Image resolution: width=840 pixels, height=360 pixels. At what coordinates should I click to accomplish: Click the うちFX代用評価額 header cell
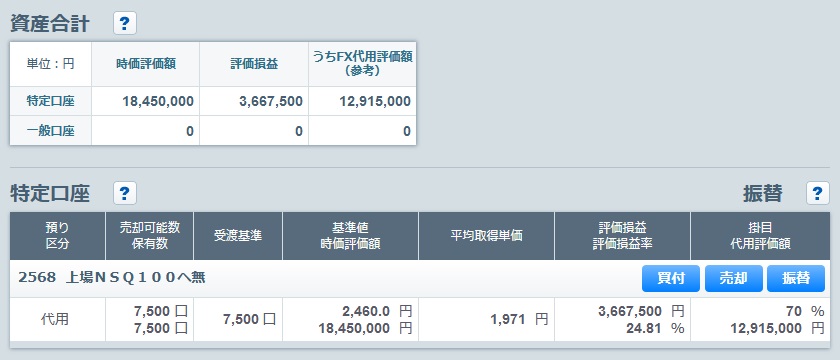[362, 64]
